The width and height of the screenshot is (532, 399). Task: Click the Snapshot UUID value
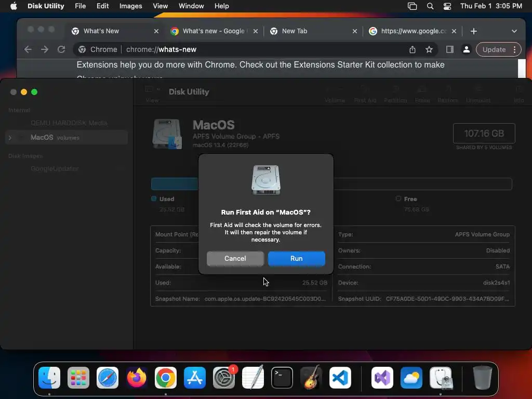click(447, 299)
